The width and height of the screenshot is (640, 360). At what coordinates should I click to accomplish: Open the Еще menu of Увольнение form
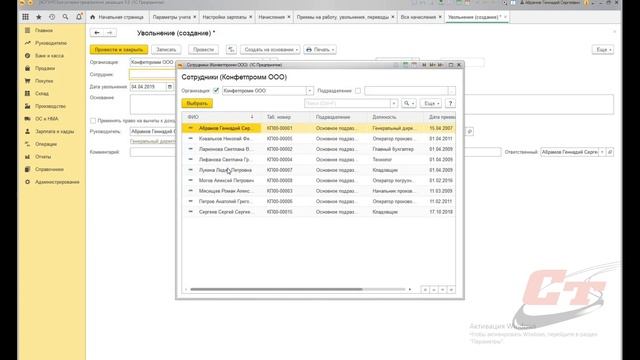603,49
